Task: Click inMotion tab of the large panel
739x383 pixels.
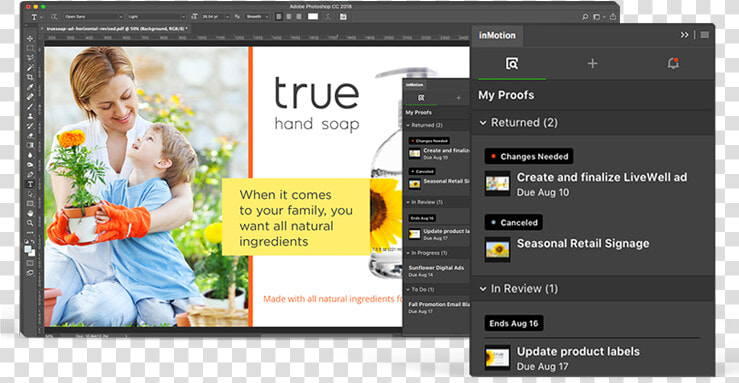Action: point(497,35)
